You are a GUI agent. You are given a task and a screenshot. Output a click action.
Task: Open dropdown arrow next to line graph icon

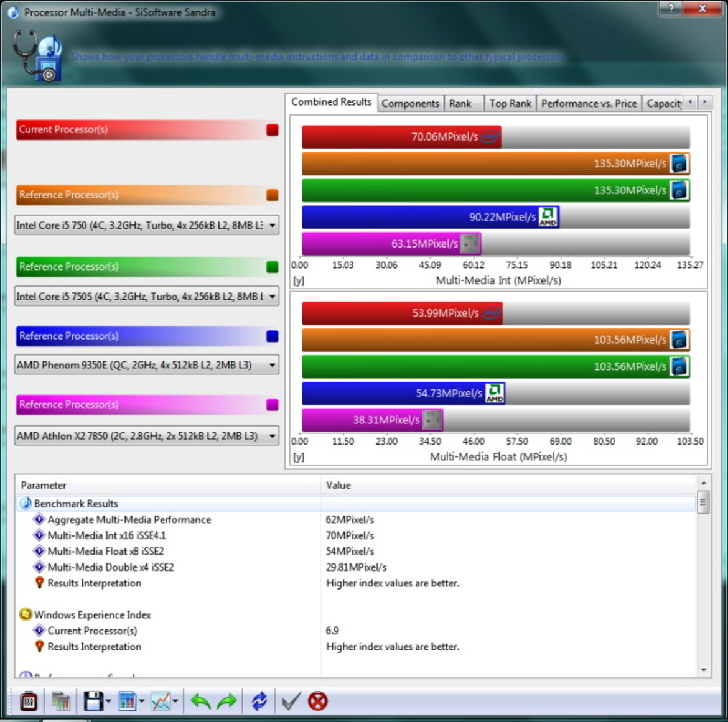click(175, 701)
